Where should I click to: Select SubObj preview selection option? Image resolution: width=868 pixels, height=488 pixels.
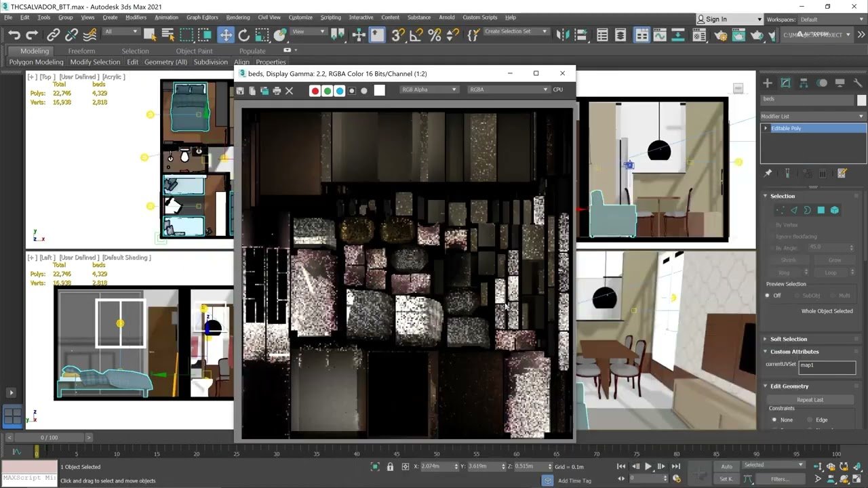pos(797,296)
